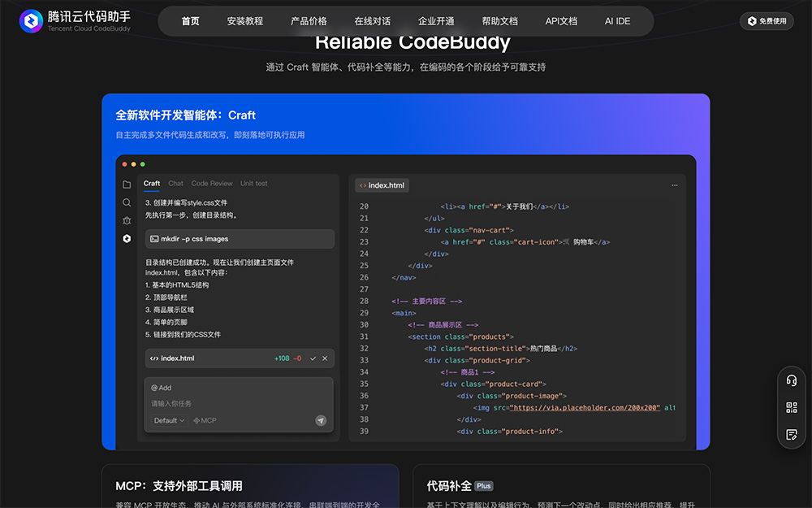The width and height of the screenshot is (812, 508).
Task: Click the via.placeholder.com URL in code
Action: [585, 407]
